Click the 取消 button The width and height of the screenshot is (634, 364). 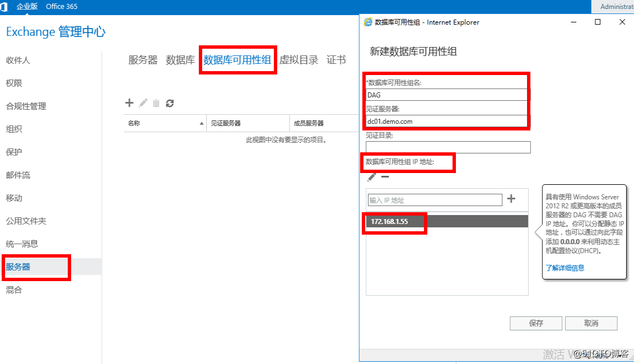click(x=591, y=323)
